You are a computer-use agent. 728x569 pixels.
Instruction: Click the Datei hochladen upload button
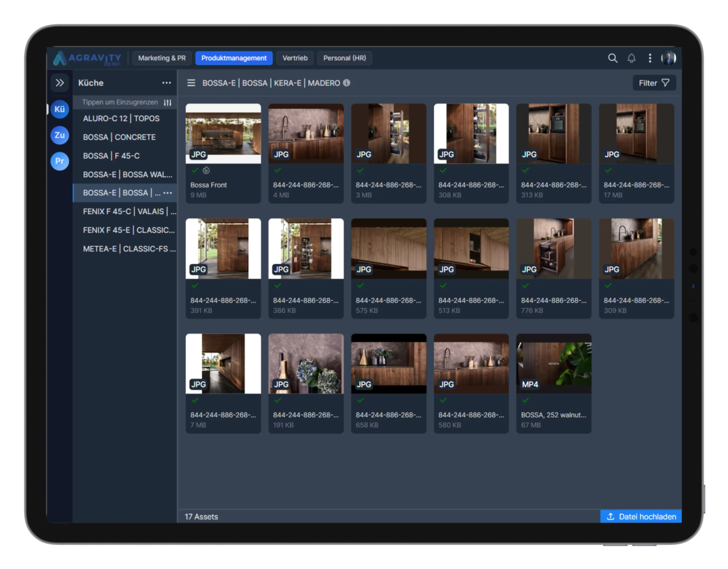click(641, 516)
